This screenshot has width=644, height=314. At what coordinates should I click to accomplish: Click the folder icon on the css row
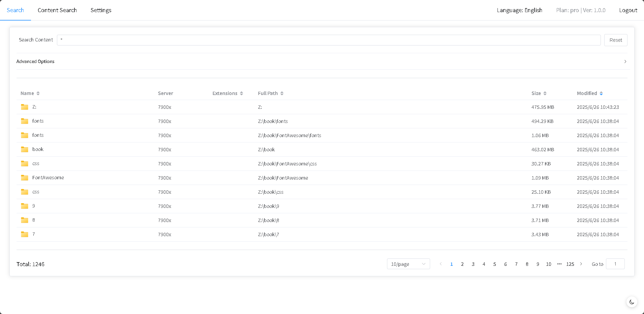pos(24,163)
